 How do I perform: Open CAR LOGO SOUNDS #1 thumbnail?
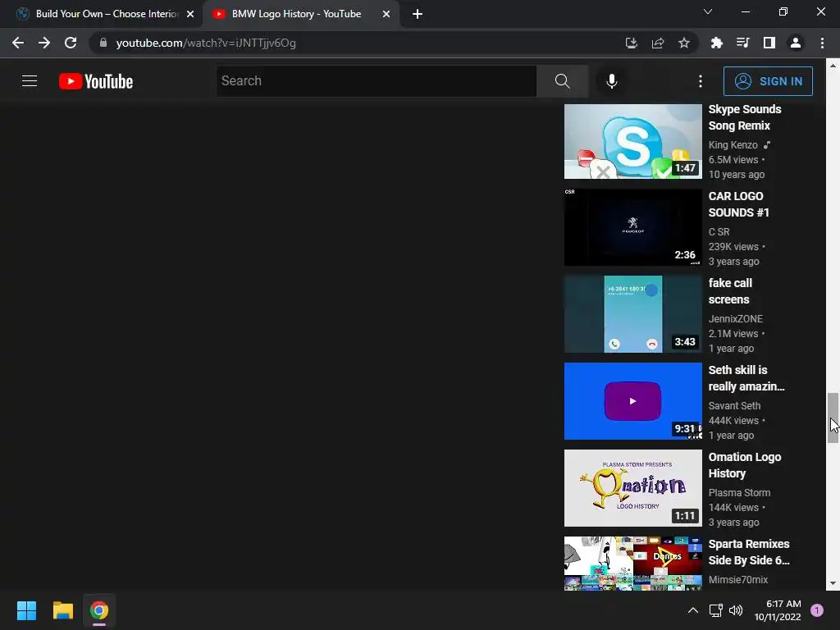[632, 227]
